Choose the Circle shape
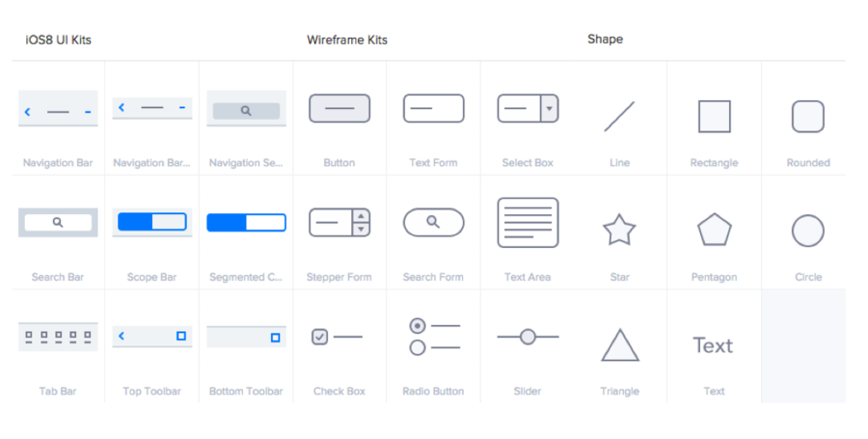The height and width of the screenshot is (439, 868). (808, 232)
